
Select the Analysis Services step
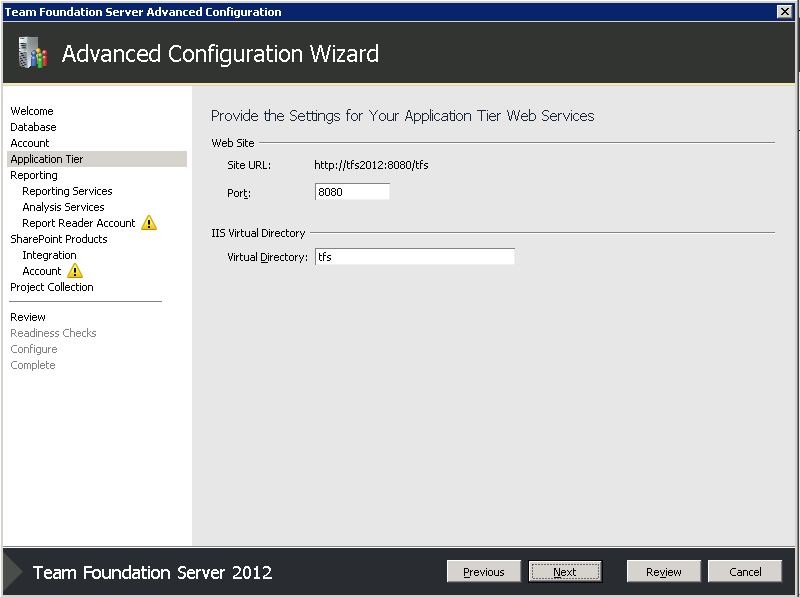[x=64, y=206]
